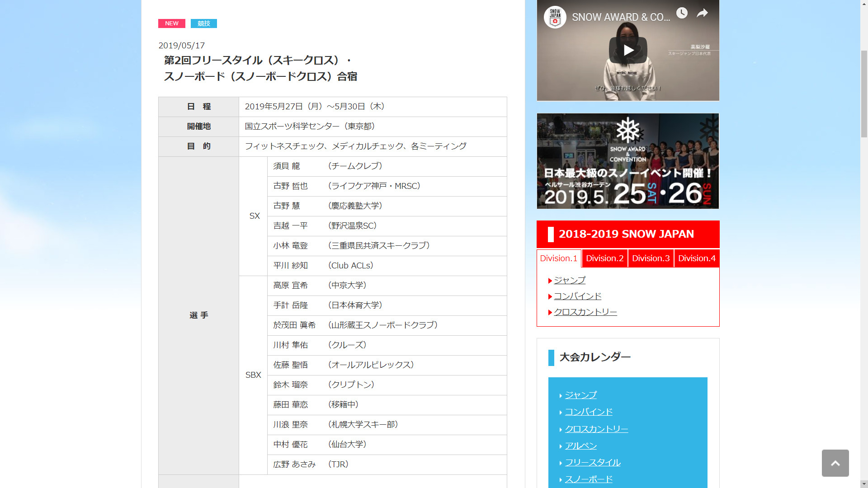Switch to the Division.1 tab
The height and width of the screenshot is (488, 868).
(558, 258)
